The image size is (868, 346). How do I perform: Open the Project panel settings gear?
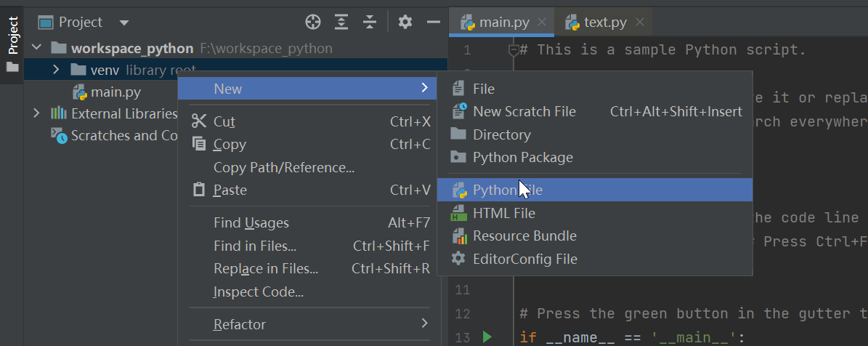[x=405, y=22]
